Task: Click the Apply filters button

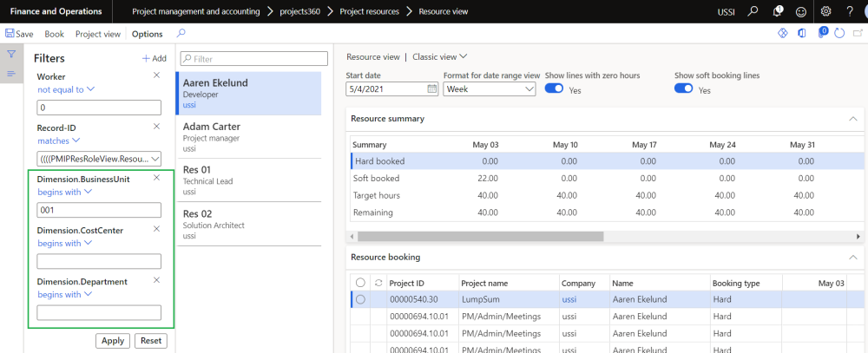Action: click(x=113, y=341)
